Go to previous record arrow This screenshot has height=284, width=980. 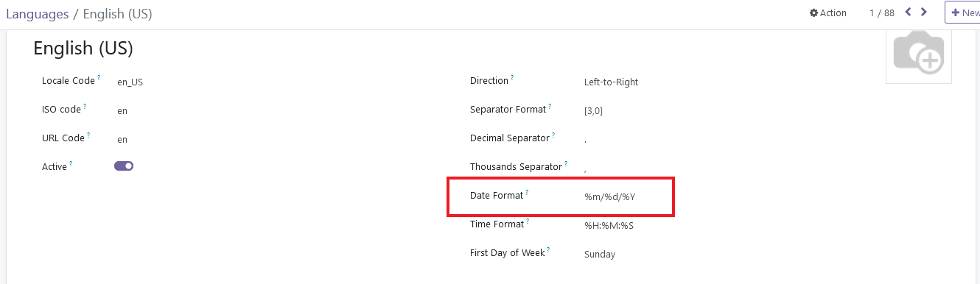(x=908, y=13)
